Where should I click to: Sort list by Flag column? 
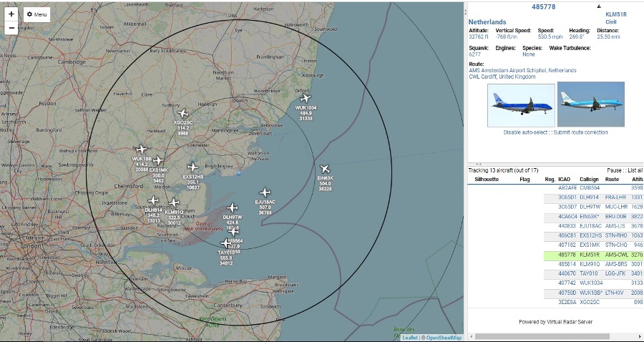(x=525, y=180)
